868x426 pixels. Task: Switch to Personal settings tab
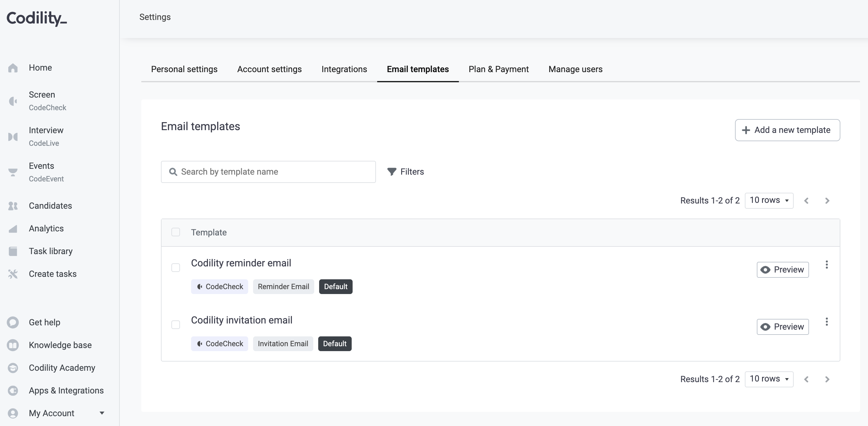click(x=184, y=69)
